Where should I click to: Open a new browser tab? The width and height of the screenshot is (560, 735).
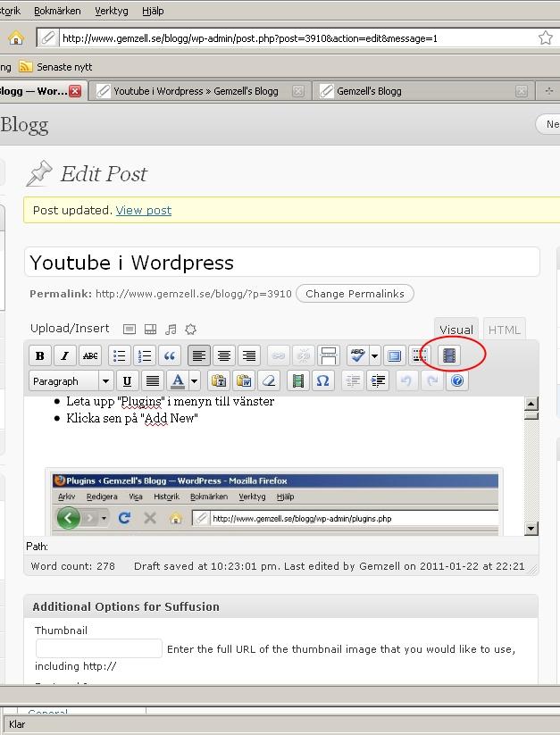coord(548,91)
